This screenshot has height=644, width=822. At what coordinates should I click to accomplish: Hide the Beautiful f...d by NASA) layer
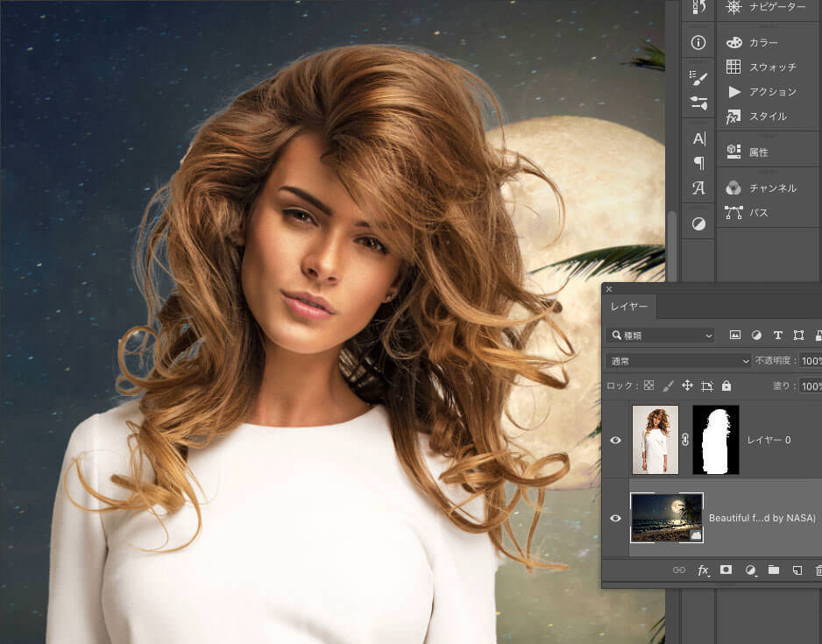click(615, 518)
